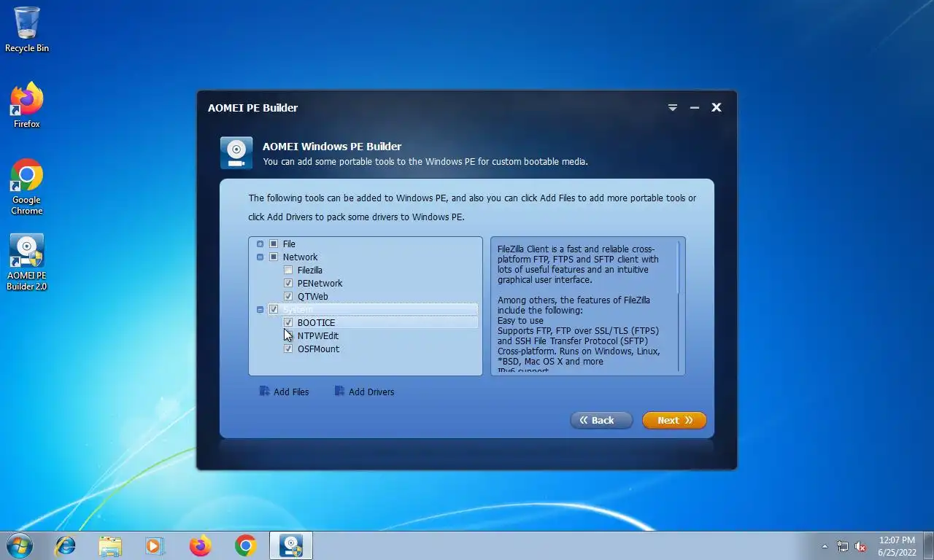This screenshot has height=560, width=934.
Task: Select the File category label
Action: [x=289, y=244]
